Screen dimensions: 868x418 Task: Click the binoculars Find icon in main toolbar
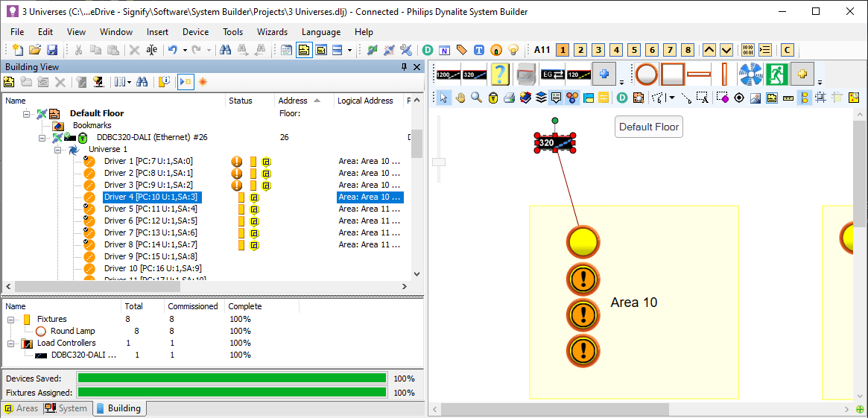(x=224, y=50)
